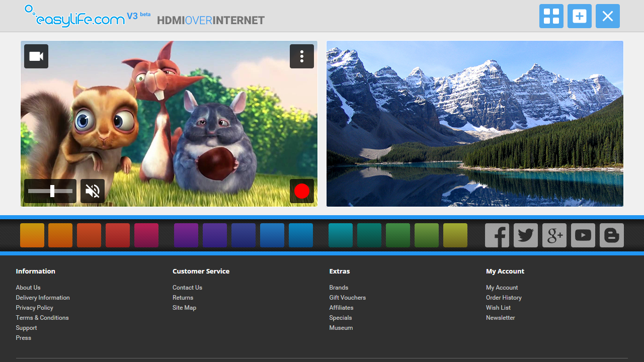This screenshot has width=644, height=362.
Task: Open the Wish List
Action: 499,308
